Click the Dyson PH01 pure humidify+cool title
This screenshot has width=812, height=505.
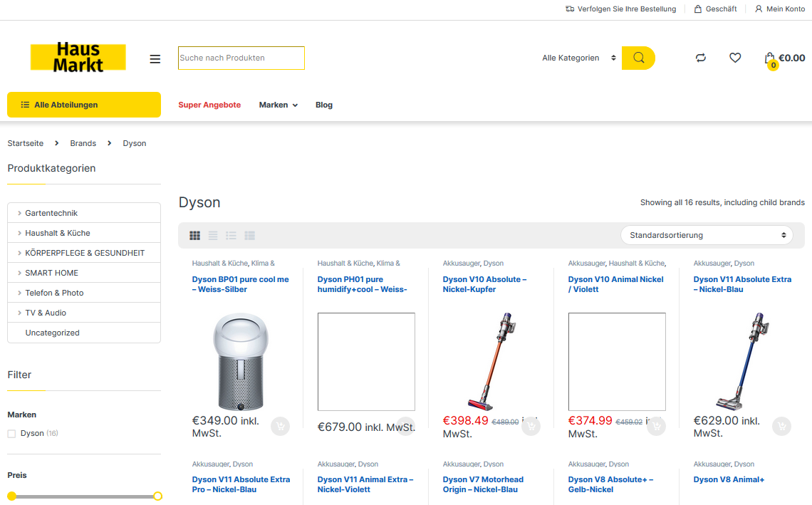tap(362, 284)
